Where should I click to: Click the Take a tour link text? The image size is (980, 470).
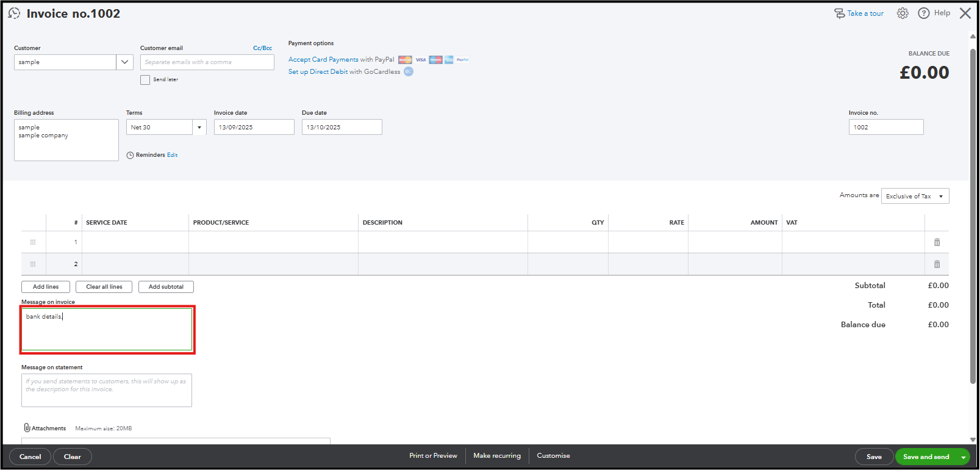pyautogui.click(x=865, y=13)
